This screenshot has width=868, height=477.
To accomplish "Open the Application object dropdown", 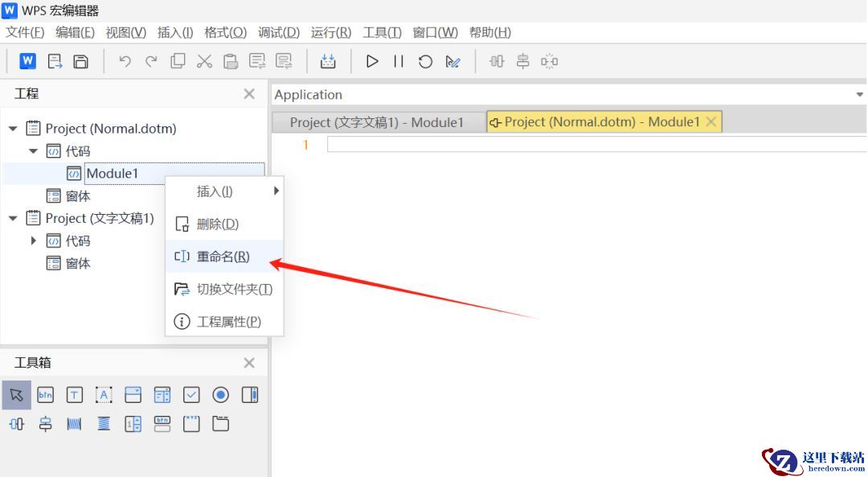I will coord(859,95).
